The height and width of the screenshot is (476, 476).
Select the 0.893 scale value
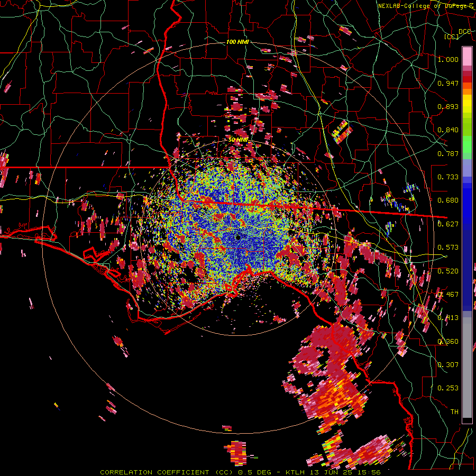[x=448, y=106]
